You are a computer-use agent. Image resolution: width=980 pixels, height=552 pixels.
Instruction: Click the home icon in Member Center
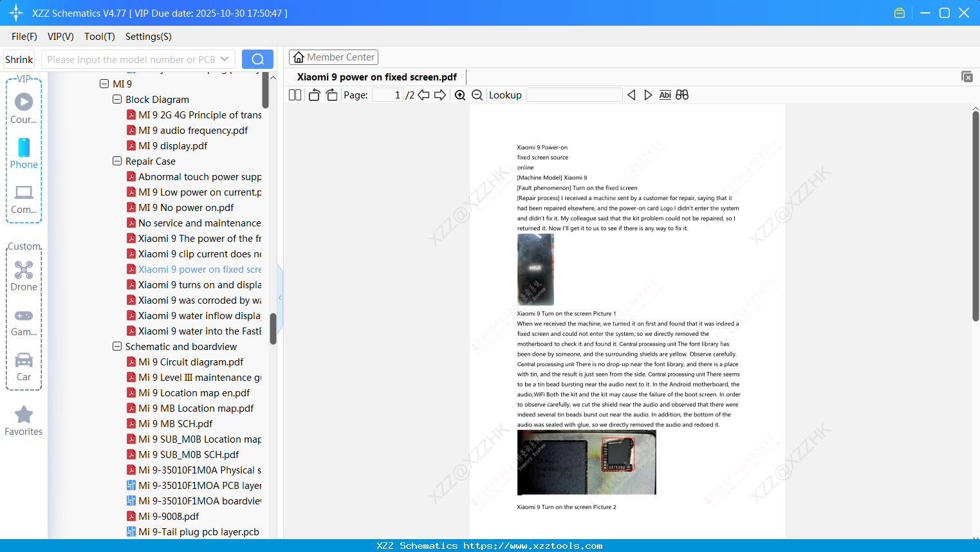299,57
